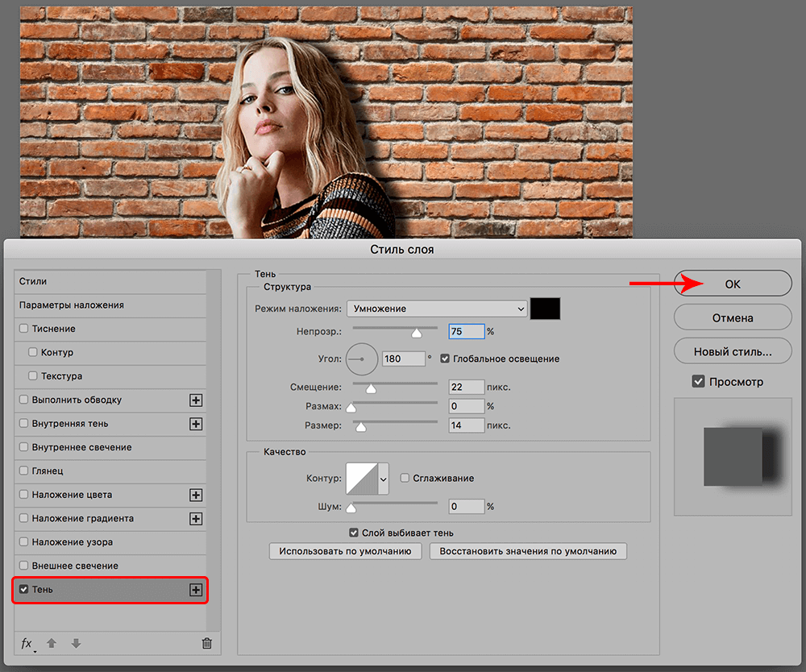806x672 pixels.
Task: Expand the Контур contour picker arrow
Action: (x=383, y=479)
